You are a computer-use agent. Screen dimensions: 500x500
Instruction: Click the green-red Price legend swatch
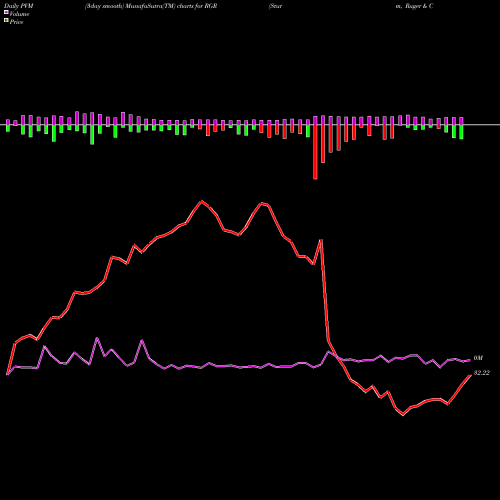[x=6, y=21]
